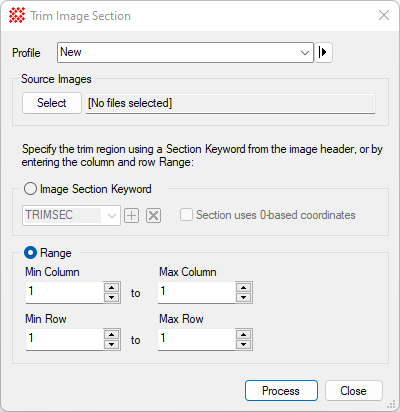400x412 pixels.
Task: Decrease Max Row with down arrow
Action: pos(244,344)
